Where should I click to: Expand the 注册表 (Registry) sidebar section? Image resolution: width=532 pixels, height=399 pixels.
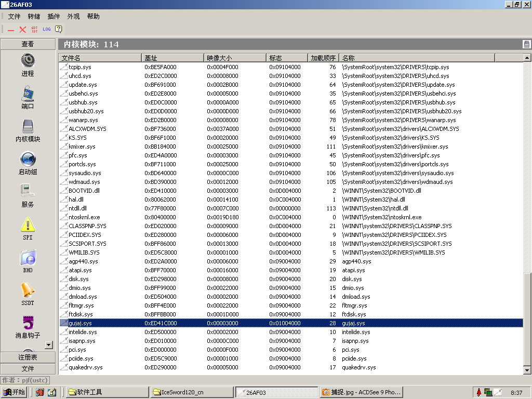(x=28, y=357)
